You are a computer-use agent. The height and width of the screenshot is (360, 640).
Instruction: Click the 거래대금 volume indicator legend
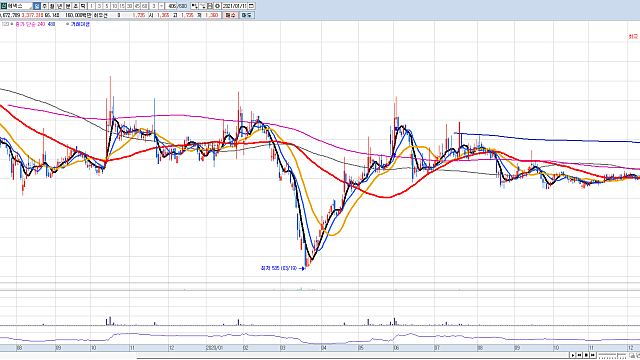[80, 24]
